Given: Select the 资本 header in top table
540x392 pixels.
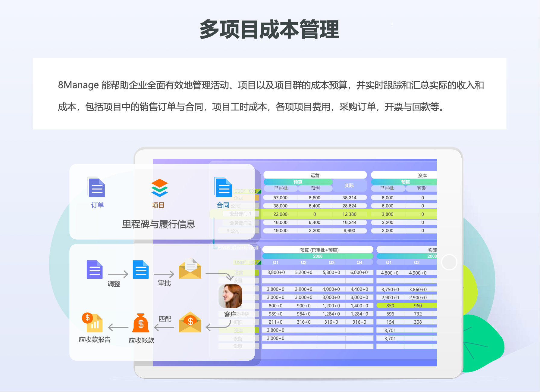Looking at the screenshot, I should [x=422, y=175].
